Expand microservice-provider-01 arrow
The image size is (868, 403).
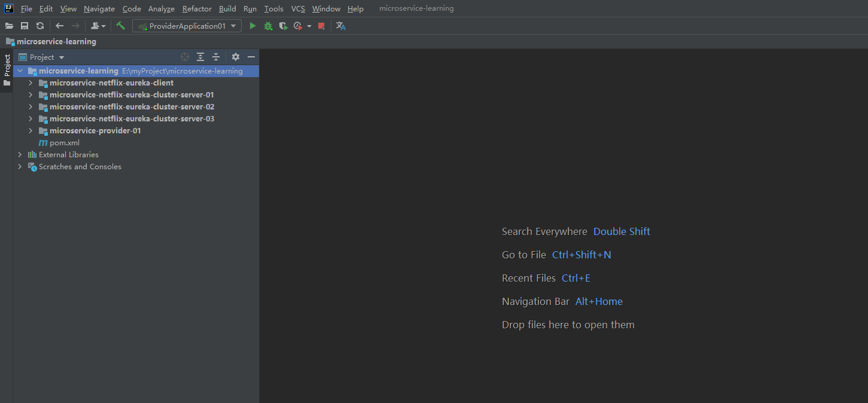click(x=31, y=130)
